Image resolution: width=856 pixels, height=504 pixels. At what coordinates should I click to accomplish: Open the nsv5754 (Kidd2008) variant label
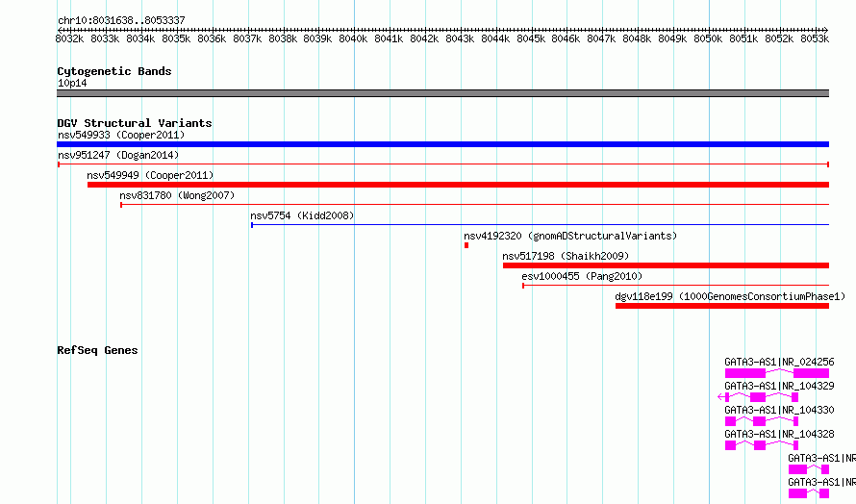(x=302, y=215)
